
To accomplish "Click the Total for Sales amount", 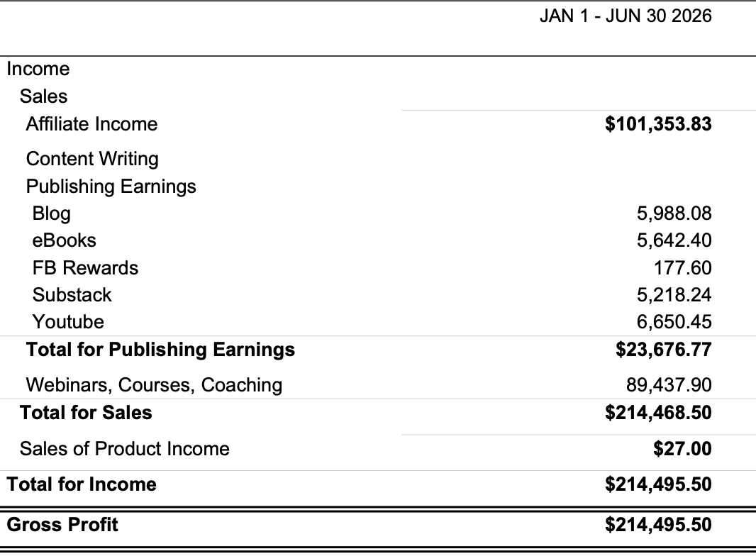I will pos(658,413).
